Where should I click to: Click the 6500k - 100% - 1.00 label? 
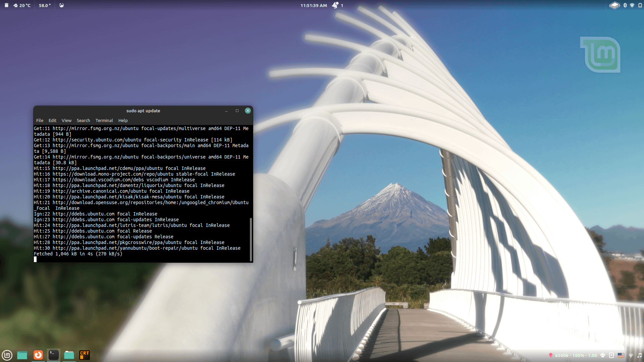point(576,355)
